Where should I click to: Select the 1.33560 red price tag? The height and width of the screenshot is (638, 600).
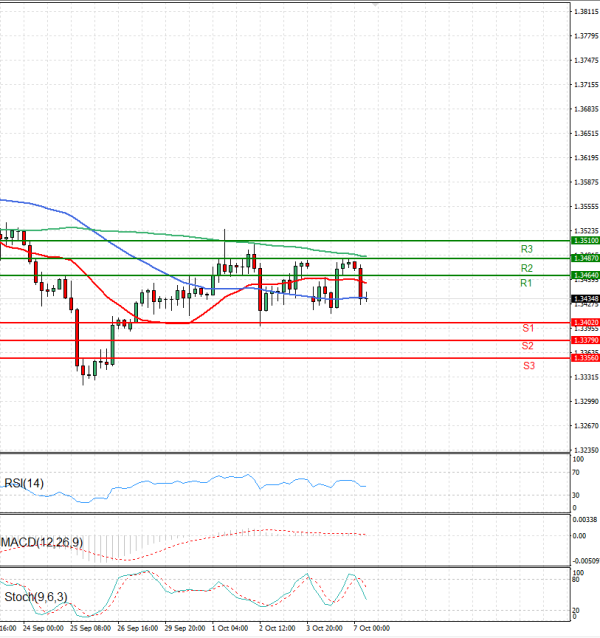[x=584, y=357]
